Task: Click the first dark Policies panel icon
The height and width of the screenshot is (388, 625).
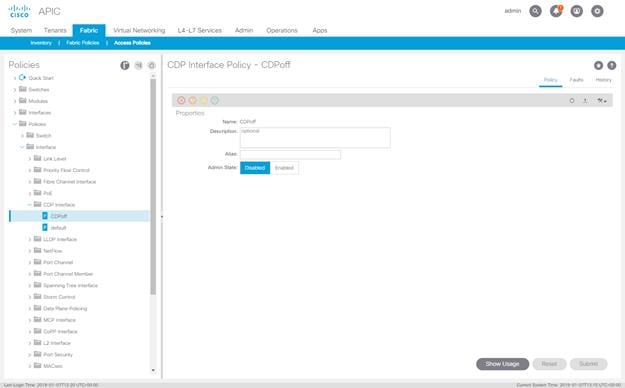Action: click(125, 65)
